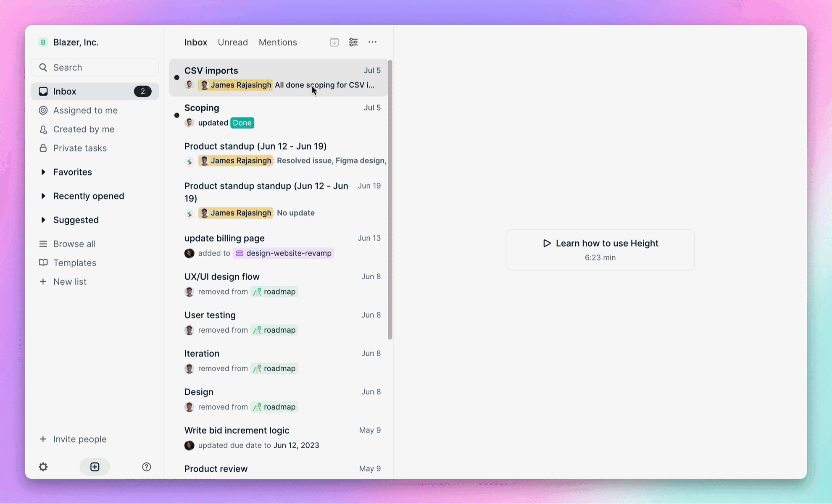Image resolution: width=832 pixels, height=504 pixels.
Task: Open the Templates page
Action: point(95,262)
